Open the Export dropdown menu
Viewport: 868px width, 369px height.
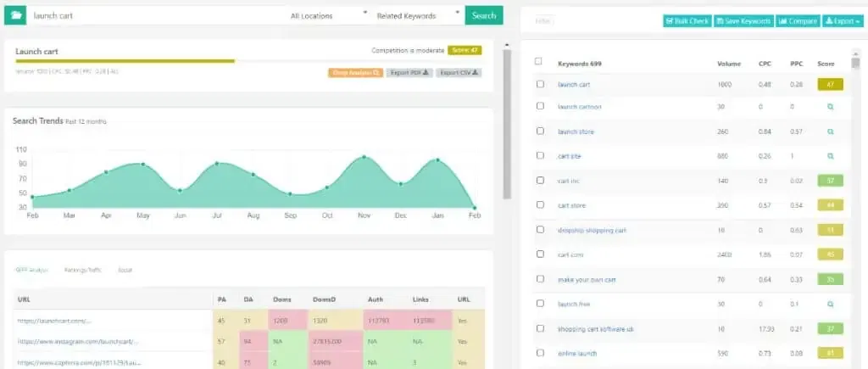pyautogui.click(x=843, y=21)
